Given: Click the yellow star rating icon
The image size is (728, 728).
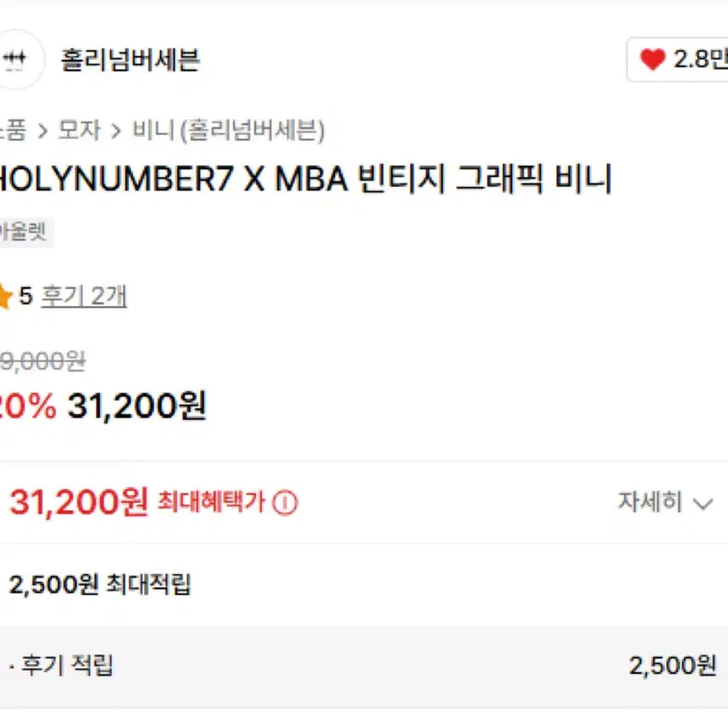Looking at the screenshot, I should 5,297.
